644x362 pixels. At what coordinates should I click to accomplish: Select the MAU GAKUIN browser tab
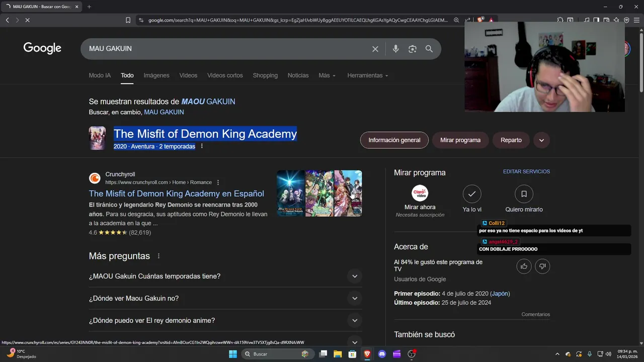[x=42, y=7]
